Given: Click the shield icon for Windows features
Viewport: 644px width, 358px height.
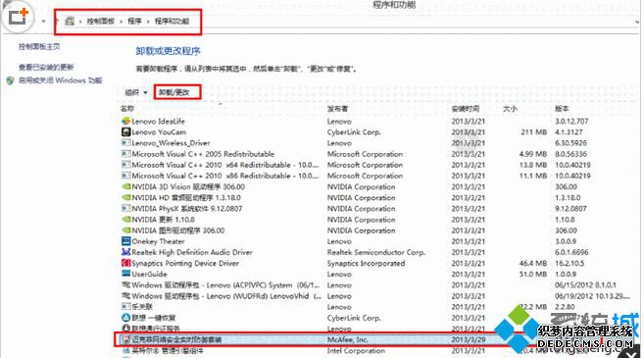Looking at the screenshot, I should click(10, 80).
